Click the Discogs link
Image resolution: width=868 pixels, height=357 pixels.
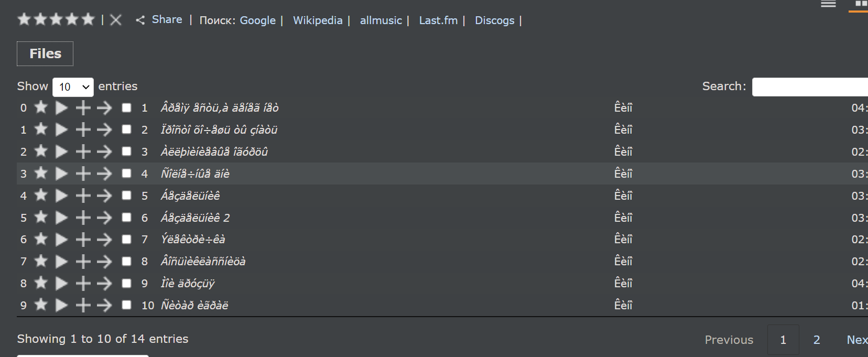coord(494,20)
